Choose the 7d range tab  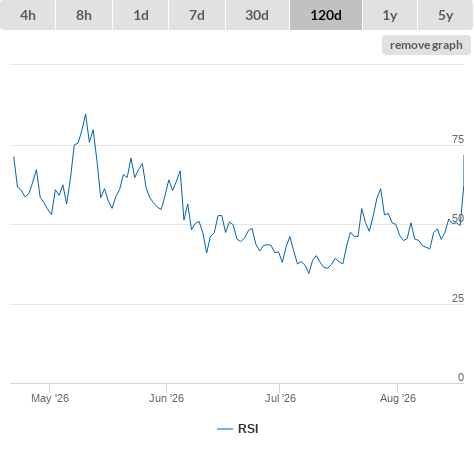pyautogui.click(x=197, y=15)
